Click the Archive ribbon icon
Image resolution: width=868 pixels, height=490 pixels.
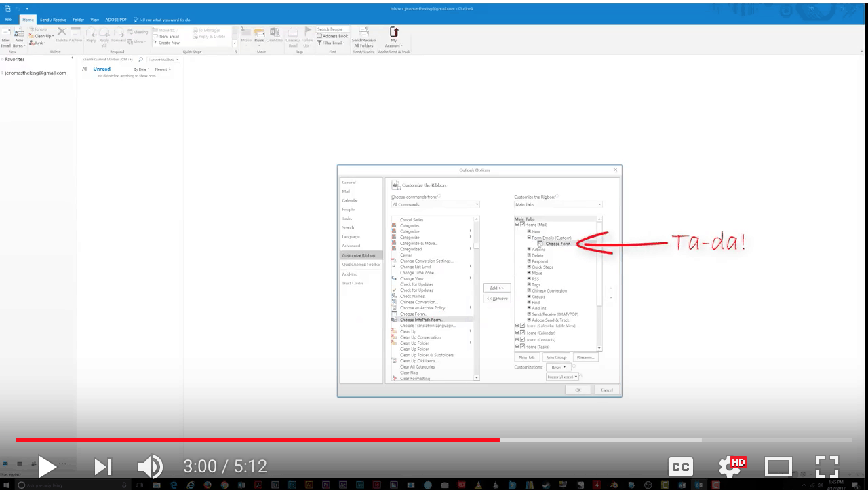(75, 34)
